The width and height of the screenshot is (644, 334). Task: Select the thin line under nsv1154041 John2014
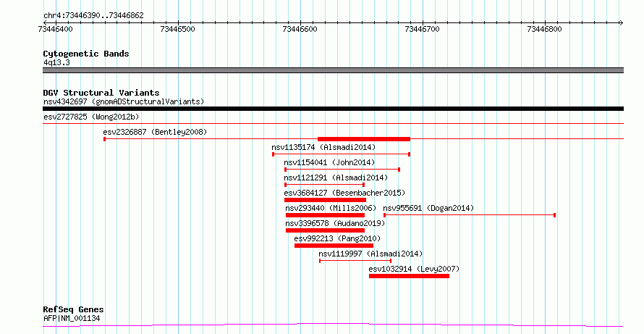[342, 170]
